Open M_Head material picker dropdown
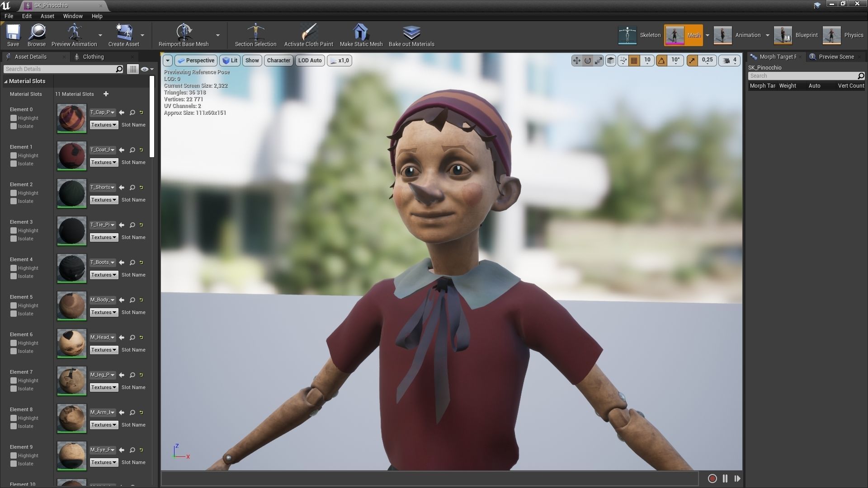 [x=103, y=338]
